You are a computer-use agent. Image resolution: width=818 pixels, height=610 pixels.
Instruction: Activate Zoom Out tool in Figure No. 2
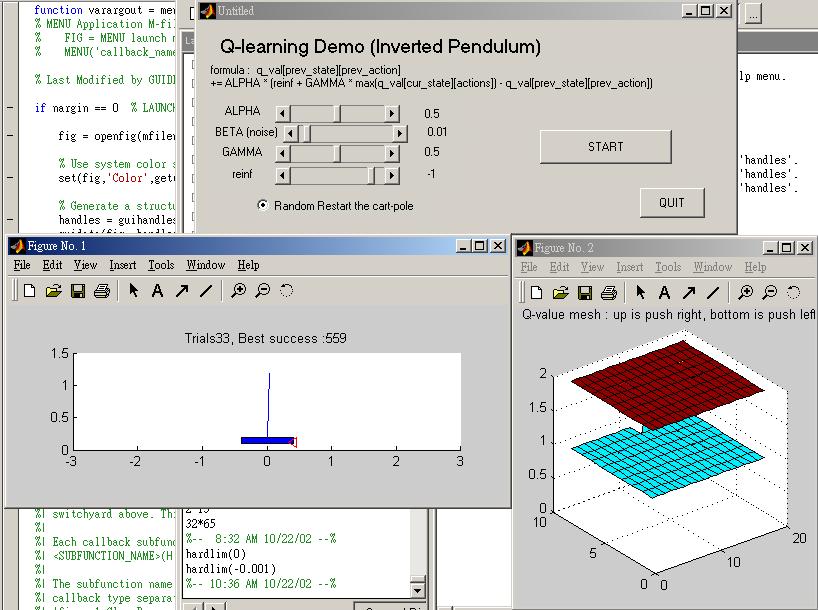769,292
